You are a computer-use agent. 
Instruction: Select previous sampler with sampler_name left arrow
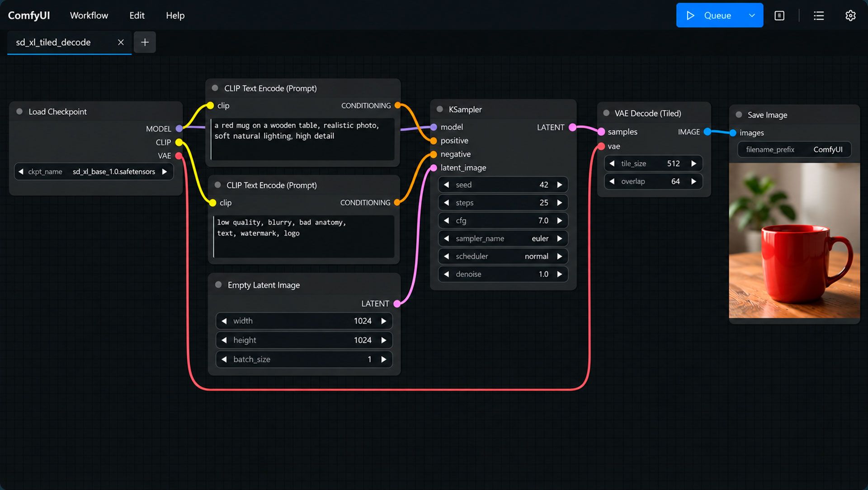click(x=446, y=238)
